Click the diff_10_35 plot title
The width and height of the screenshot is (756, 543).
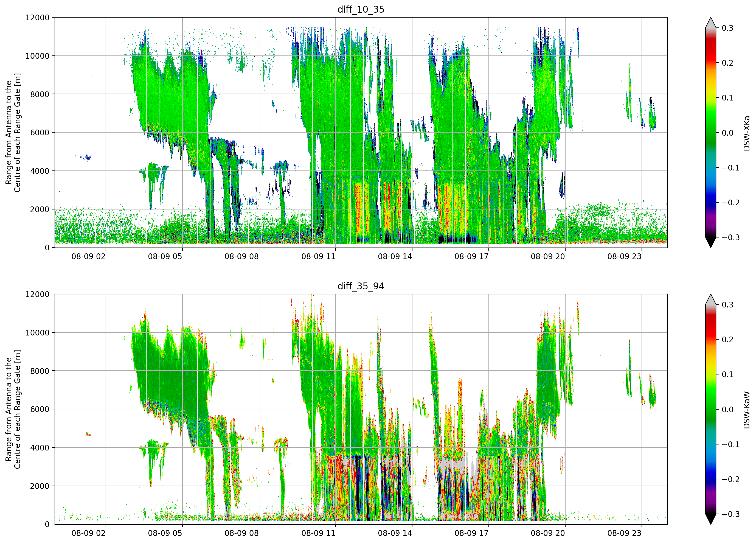pyautogui.click(x=361, y=9)
